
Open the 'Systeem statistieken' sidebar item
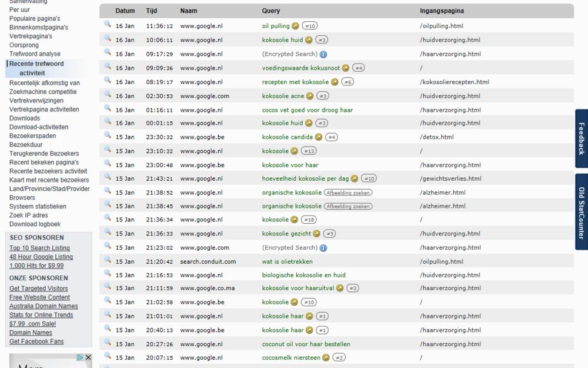38,207
